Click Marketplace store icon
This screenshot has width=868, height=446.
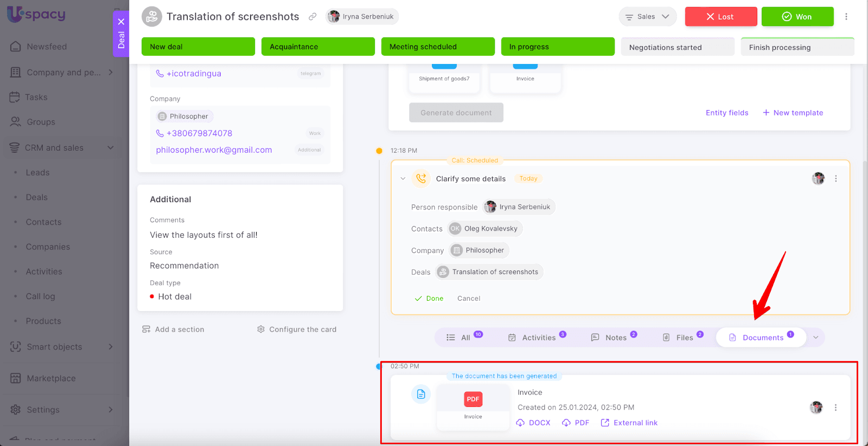16,378
